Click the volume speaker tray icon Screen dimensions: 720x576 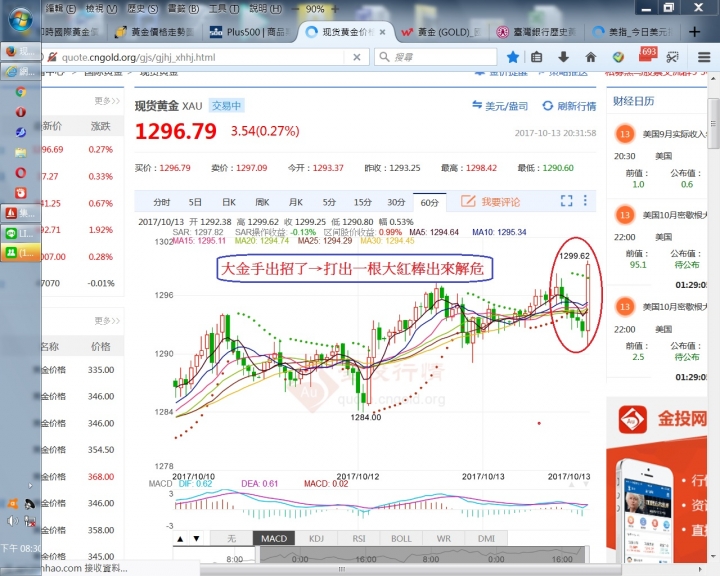pos(12,521)
